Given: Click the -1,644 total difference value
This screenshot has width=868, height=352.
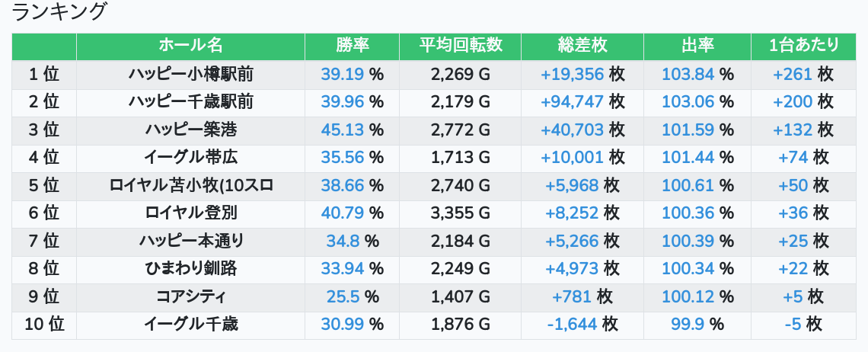Looking at the screenshot, I should pyautogui.click(x=572, y=325).
